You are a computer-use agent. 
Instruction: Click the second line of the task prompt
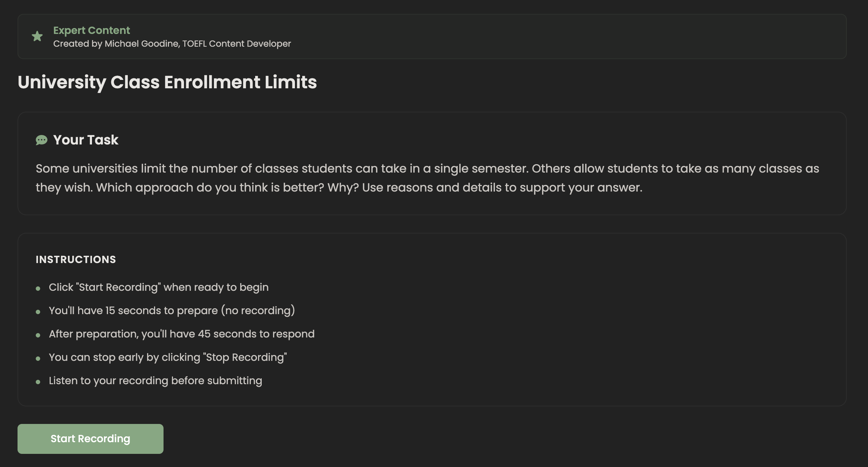tap(339, 188)
